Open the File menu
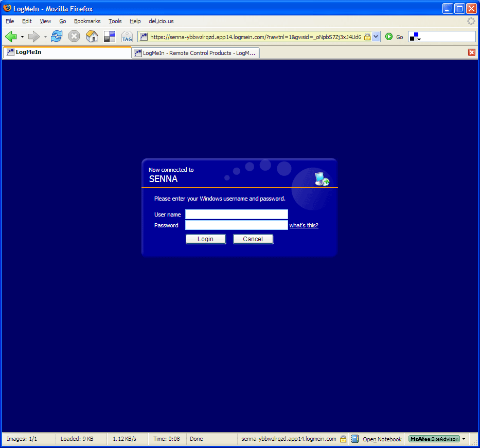This screenshot has width=480, height=448. click(10, 21)
